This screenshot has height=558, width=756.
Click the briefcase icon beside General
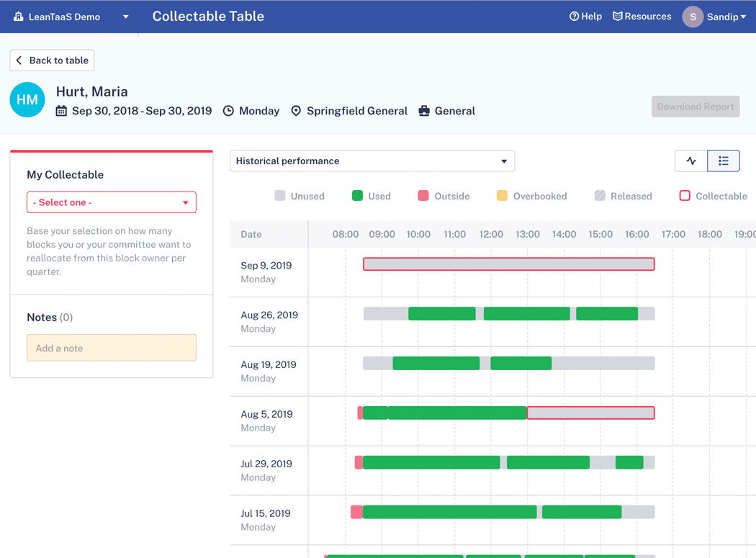424,111
